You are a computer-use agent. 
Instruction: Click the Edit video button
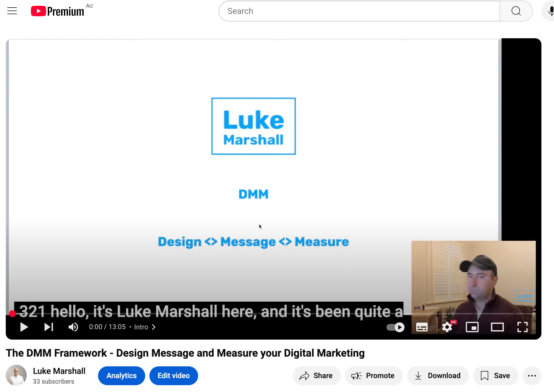click(x=173, y=375)
